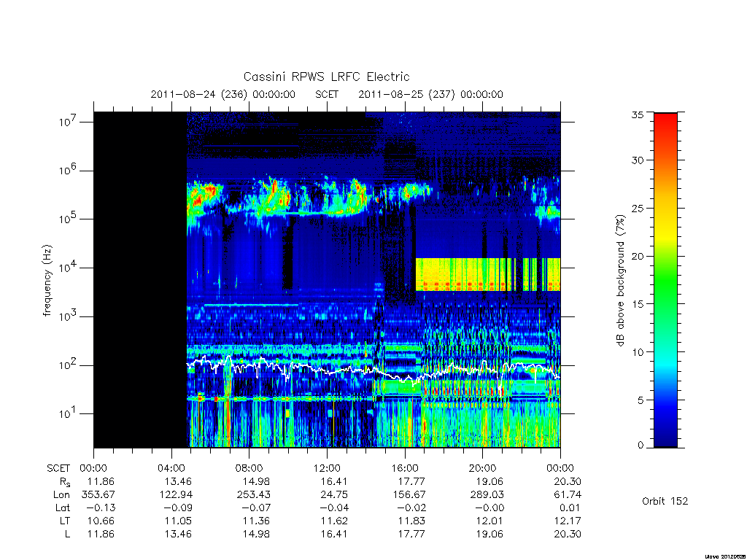
Task: Click the 10^6 frequency tick label
Action: [x=69, y=170]
